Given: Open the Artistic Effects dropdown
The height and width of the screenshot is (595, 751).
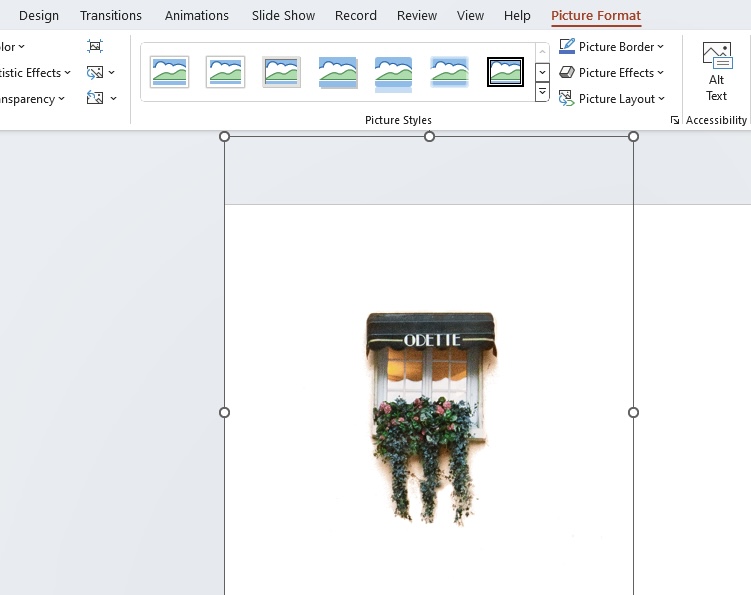Looking at the screenshot, I should coord(34,73).
